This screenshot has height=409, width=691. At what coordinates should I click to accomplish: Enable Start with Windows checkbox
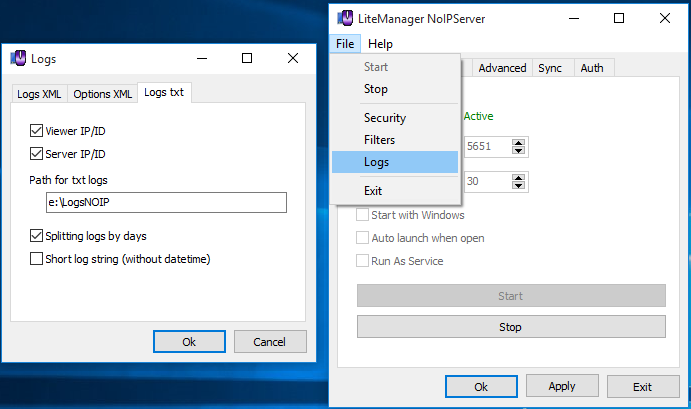[362, 215]
